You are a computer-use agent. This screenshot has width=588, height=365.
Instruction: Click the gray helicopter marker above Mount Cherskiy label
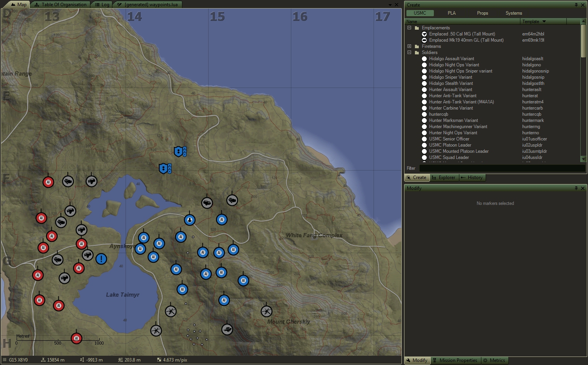(x=267, y=311)
